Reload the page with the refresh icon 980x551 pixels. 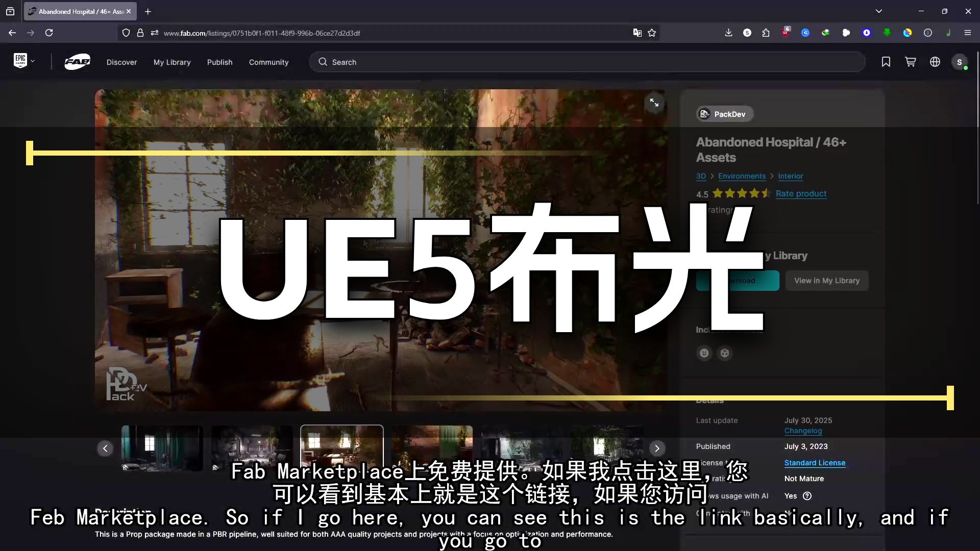pyautogui.click(x=49, y=33)
